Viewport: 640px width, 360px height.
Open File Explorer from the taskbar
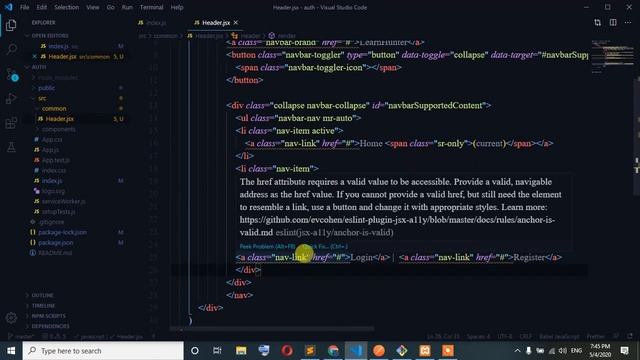pyautogui.click(x=241, y=351)
